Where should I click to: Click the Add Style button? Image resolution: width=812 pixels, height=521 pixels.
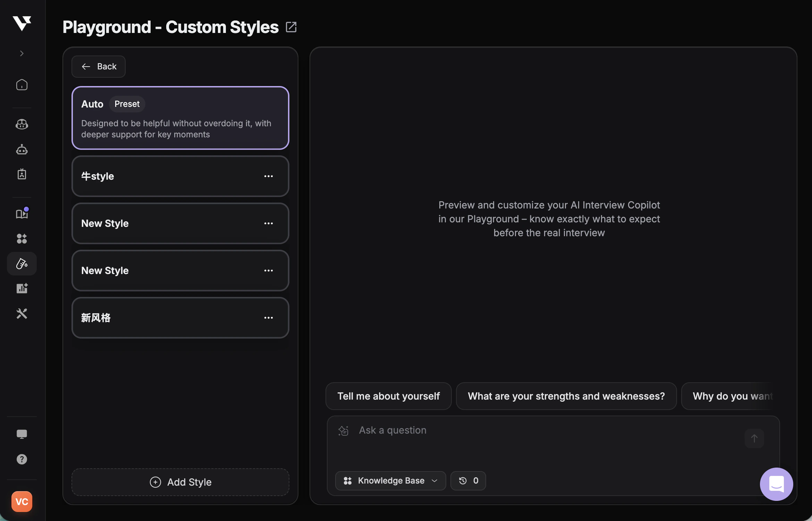tap(180, 482)
